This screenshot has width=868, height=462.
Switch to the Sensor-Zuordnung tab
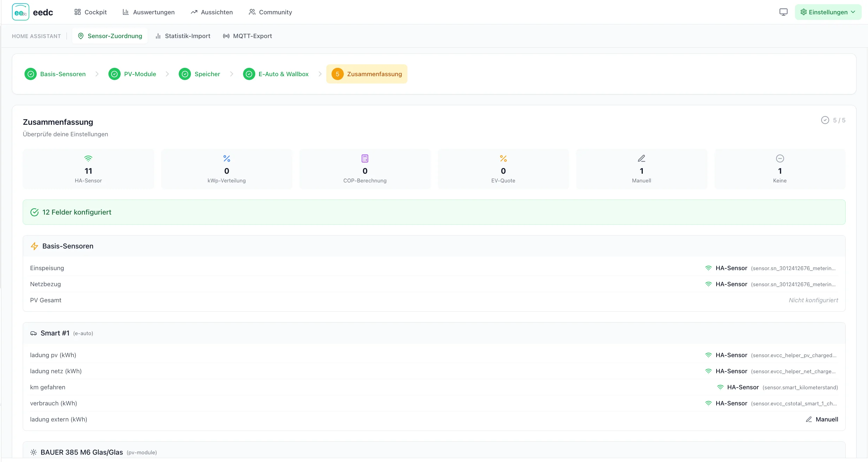(110, 36)
